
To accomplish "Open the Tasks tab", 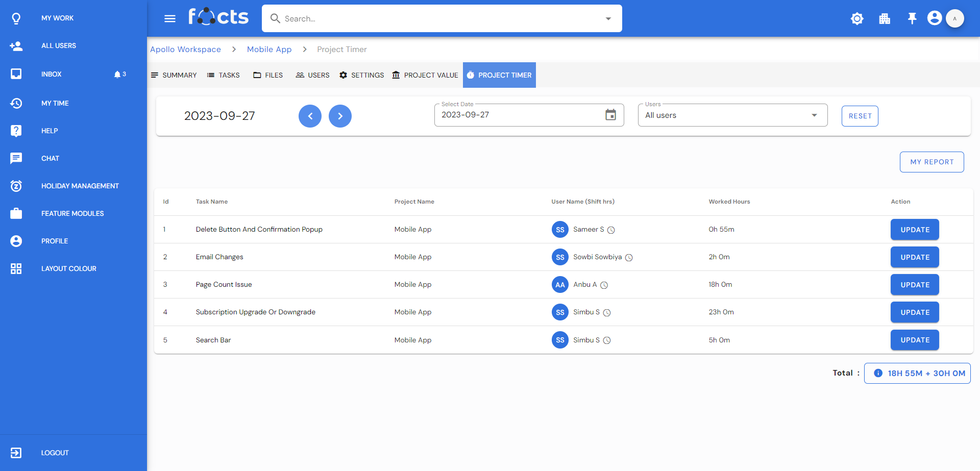I will click(224, 75).
